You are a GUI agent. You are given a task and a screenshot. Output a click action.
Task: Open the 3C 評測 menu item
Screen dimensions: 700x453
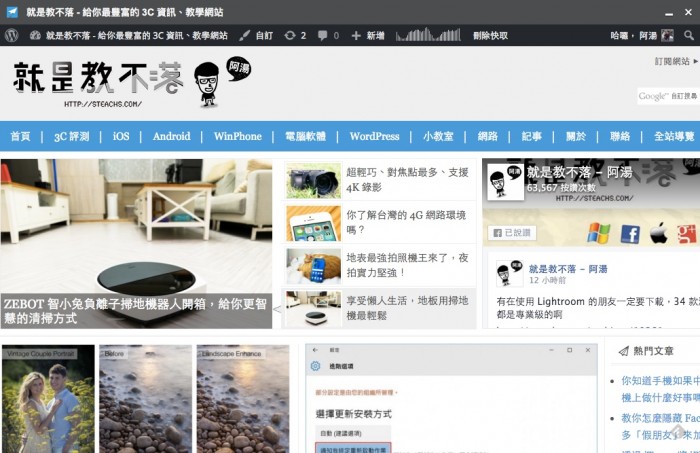(x=71, y=136)
